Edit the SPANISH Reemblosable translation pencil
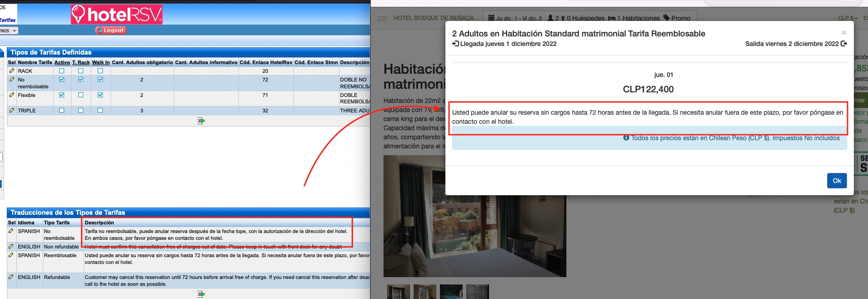The image size is (868, 299). pyautogui.click(x=11, y=255)
